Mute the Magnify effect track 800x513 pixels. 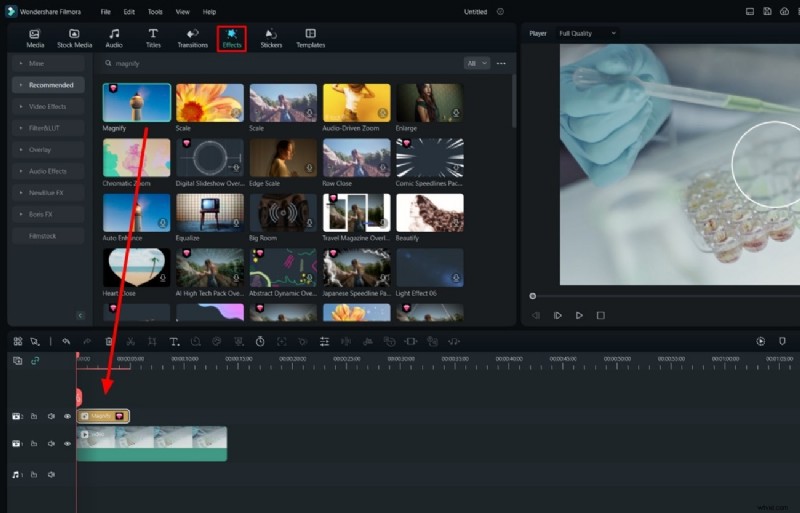click(51, 417)
